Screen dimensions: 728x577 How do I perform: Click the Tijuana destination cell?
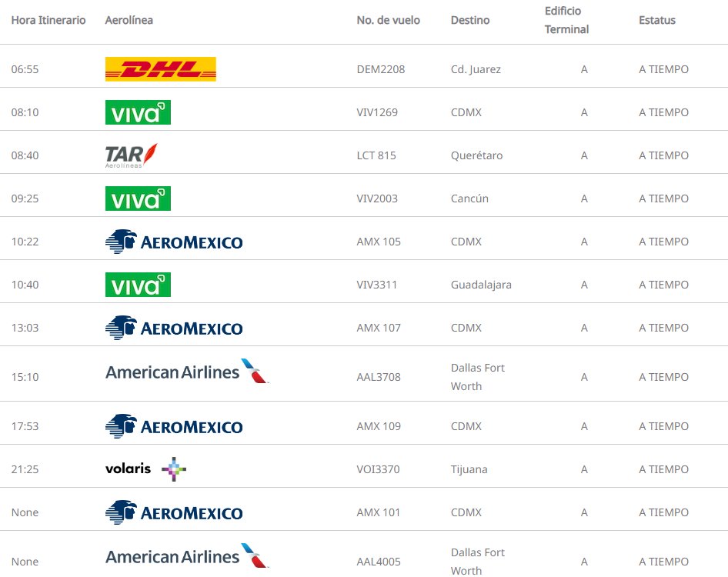click(469, 469)
